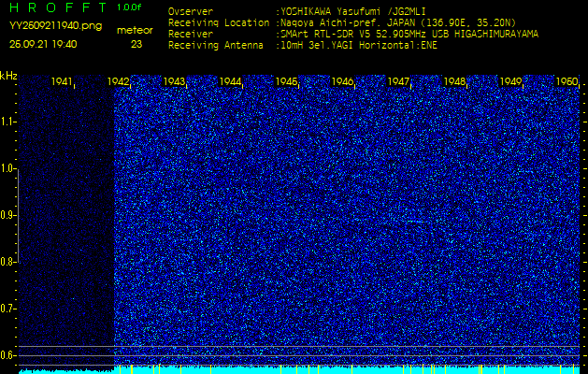Click the 1948 time marker
This screenshot has height=374, width=588.
tap(454, 81)
